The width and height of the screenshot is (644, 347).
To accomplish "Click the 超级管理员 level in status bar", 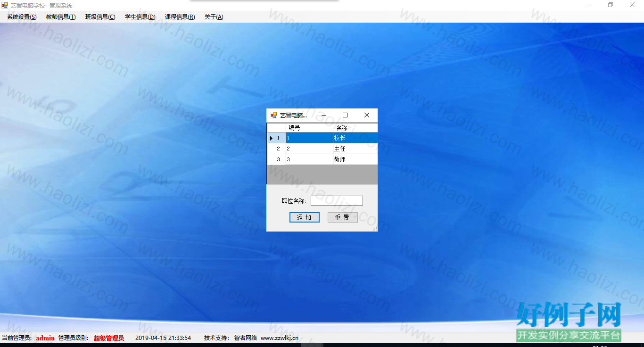I will pos(109,338).
